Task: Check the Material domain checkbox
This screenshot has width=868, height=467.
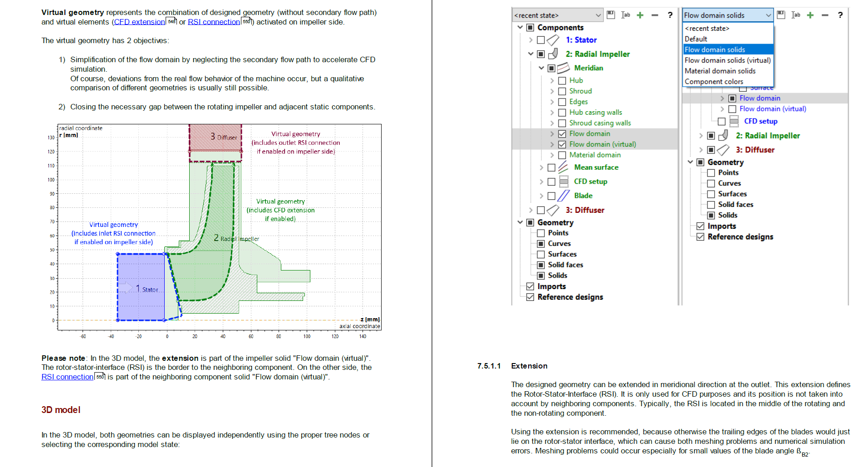Action: 562,155
